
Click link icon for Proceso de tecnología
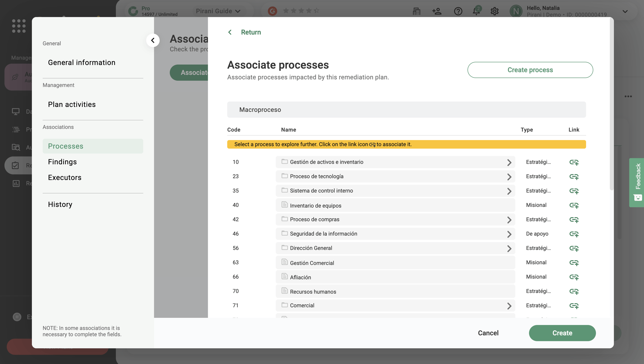[x=574, y=176]
